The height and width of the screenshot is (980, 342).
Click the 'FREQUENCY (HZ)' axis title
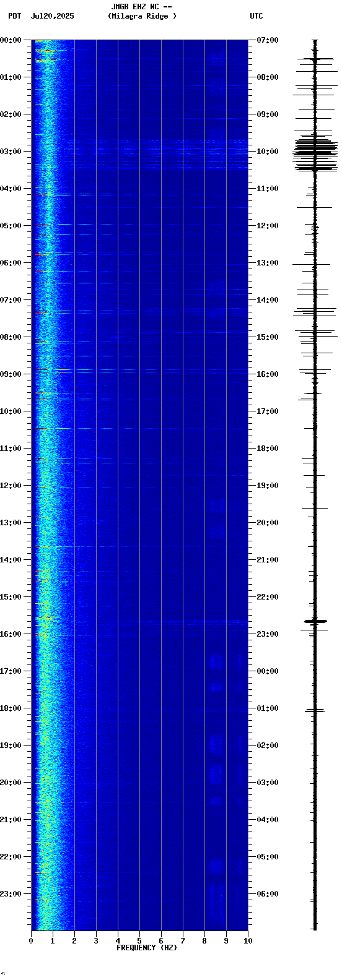pos(147,948)
